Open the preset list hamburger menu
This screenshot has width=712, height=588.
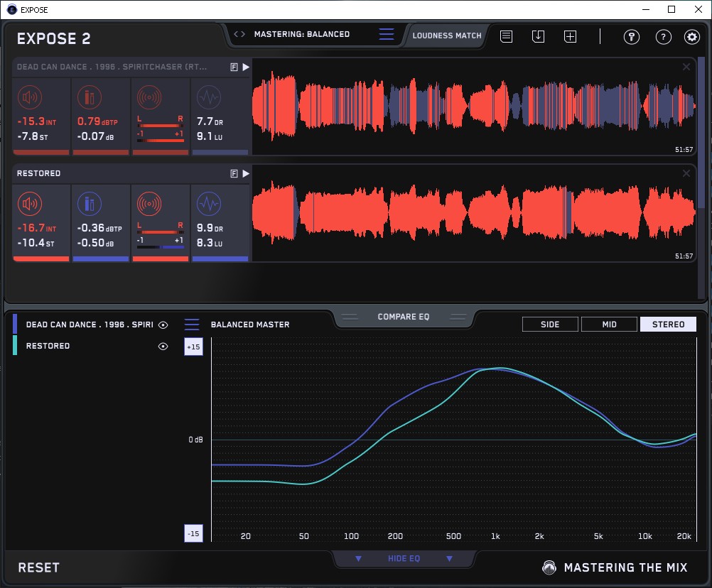pos(387,34)
